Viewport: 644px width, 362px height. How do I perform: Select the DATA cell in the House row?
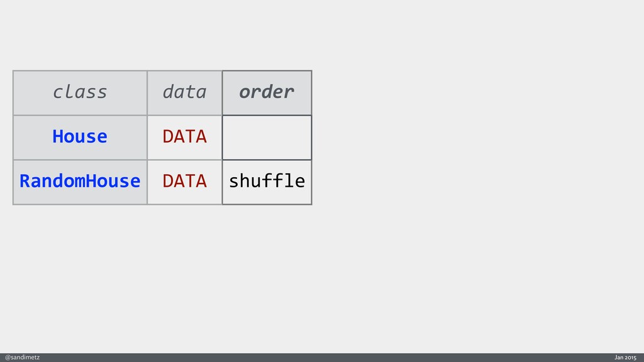[184, 136]
